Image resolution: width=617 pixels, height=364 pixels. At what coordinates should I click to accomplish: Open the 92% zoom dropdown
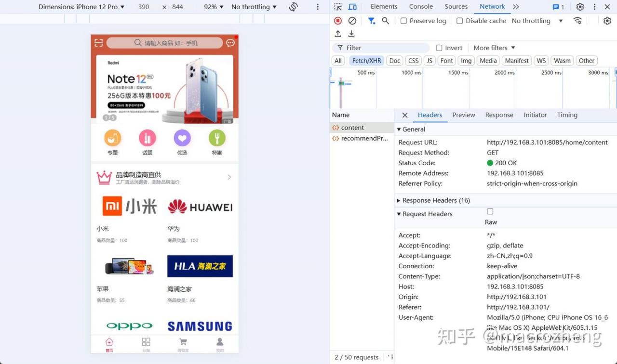click(x=214, y=7)
